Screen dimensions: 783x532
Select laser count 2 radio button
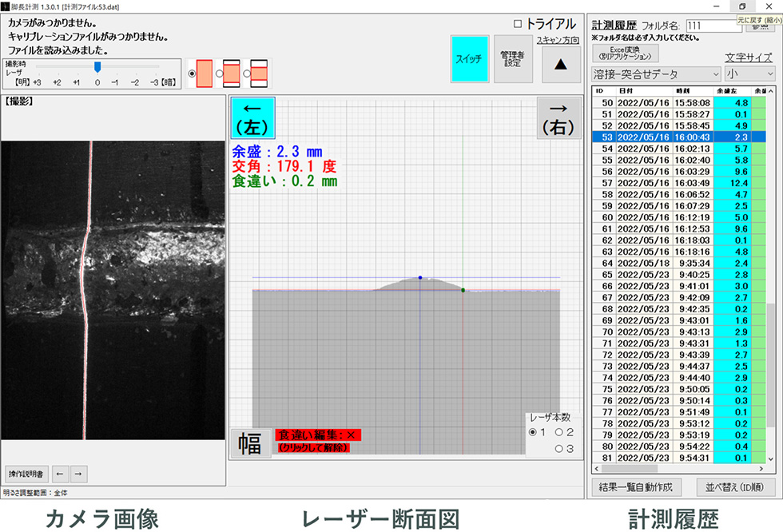558,432
